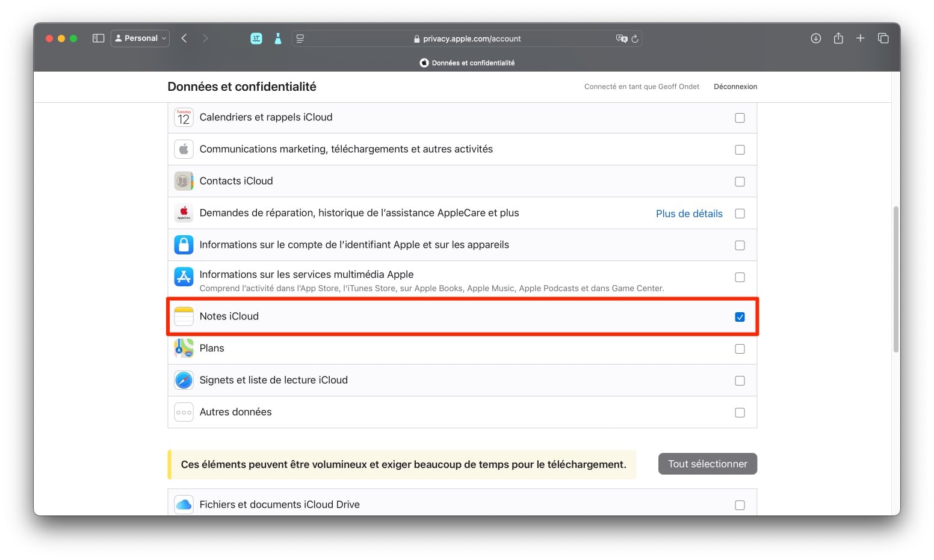The image size is (934, 560).
Task: Click the flask extension icon
Action: tap(277, 38)
